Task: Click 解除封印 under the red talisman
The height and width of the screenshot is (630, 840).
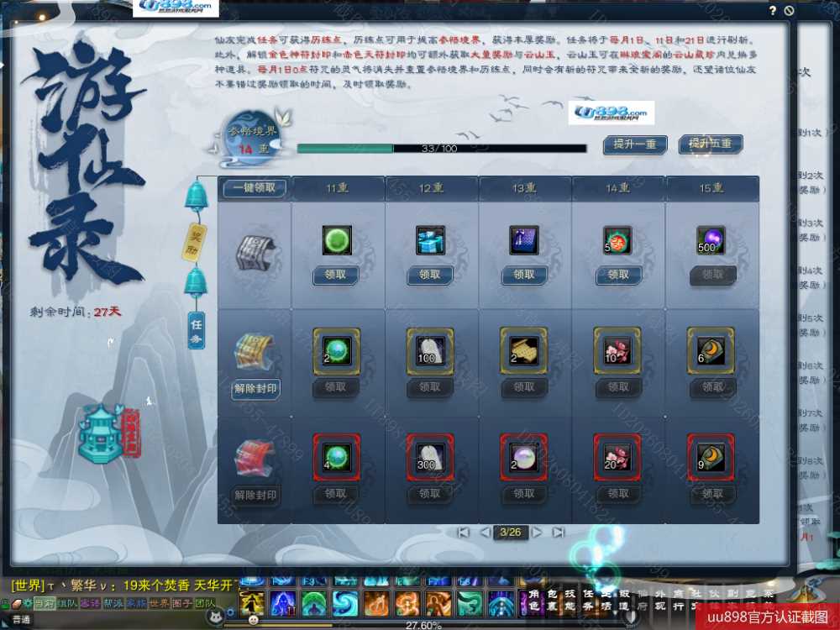Action: click(x=255, y=496)
